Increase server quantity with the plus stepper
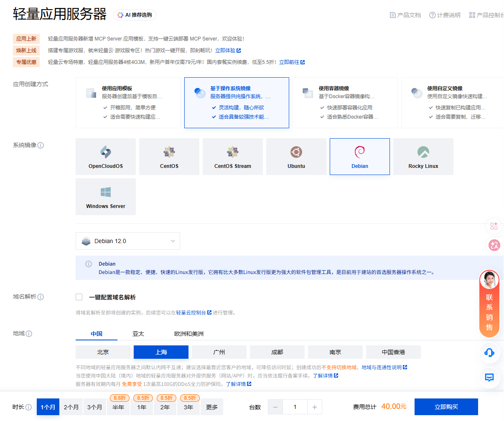 (315, 407)
